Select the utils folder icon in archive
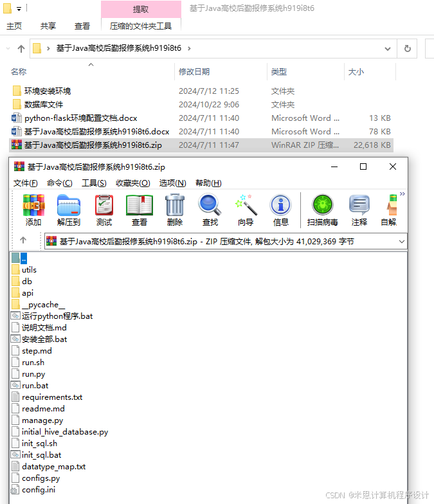434x504 pixels. [x=15, y=270]
